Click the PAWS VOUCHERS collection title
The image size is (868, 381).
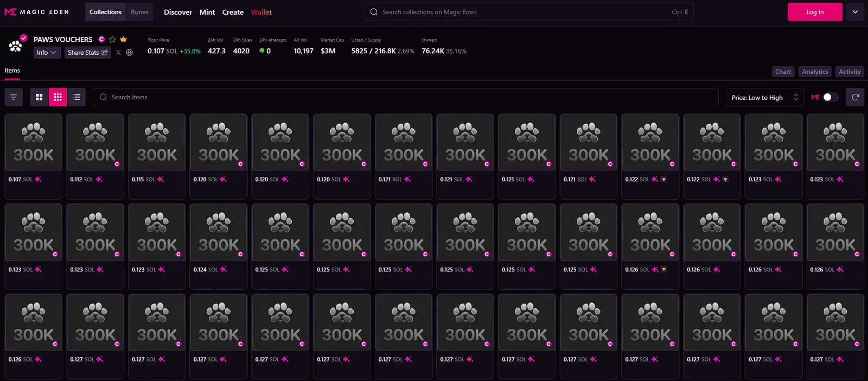tap(63, 40)
